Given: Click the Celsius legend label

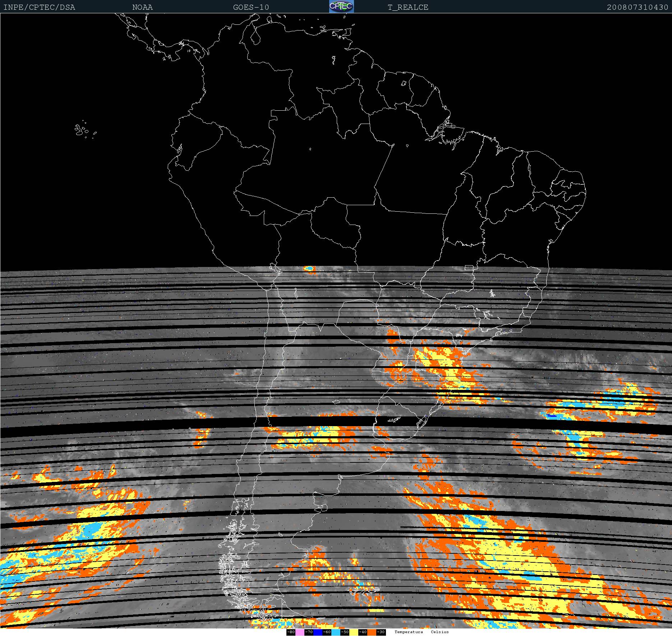Looking at the screenshot, I should tap(440, 632).
